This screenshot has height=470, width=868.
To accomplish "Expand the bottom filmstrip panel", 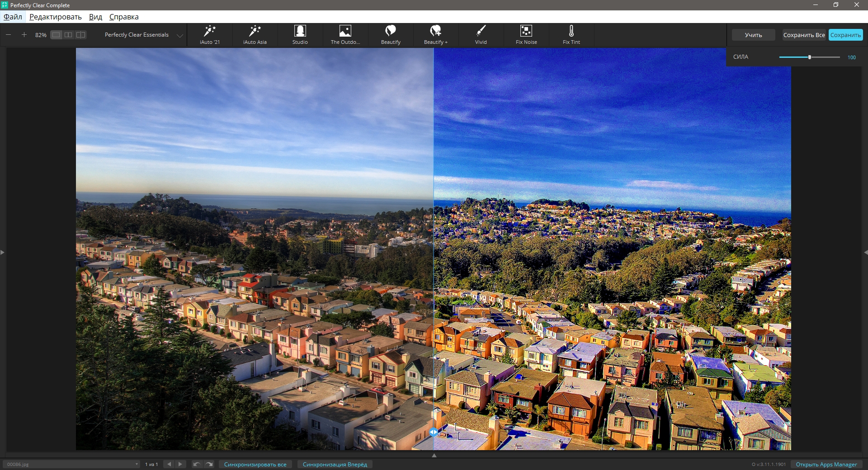I will pyautogui.click(x=434, y=455).
